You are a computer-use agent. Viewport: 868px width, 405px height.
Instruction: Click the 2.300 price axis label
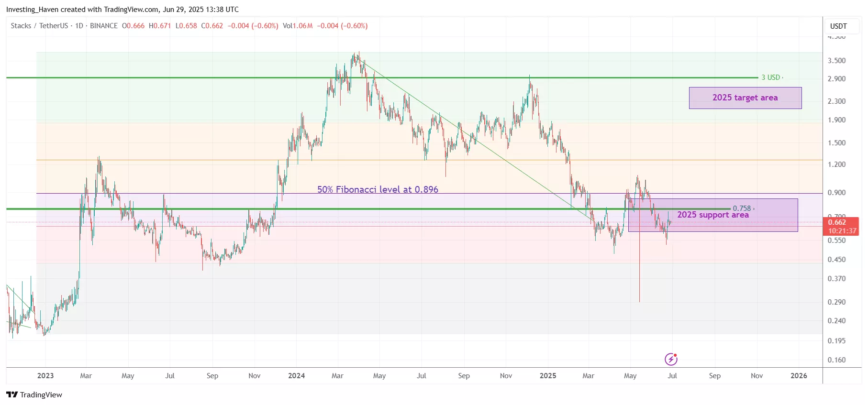(x=836, y=101)
